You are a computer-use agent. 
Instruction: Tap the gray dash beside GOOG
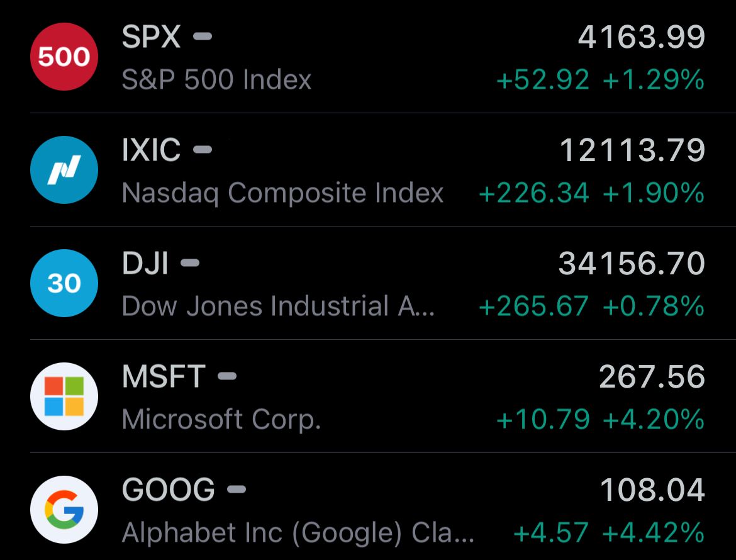pyautogui.click(x=237, y=489)
